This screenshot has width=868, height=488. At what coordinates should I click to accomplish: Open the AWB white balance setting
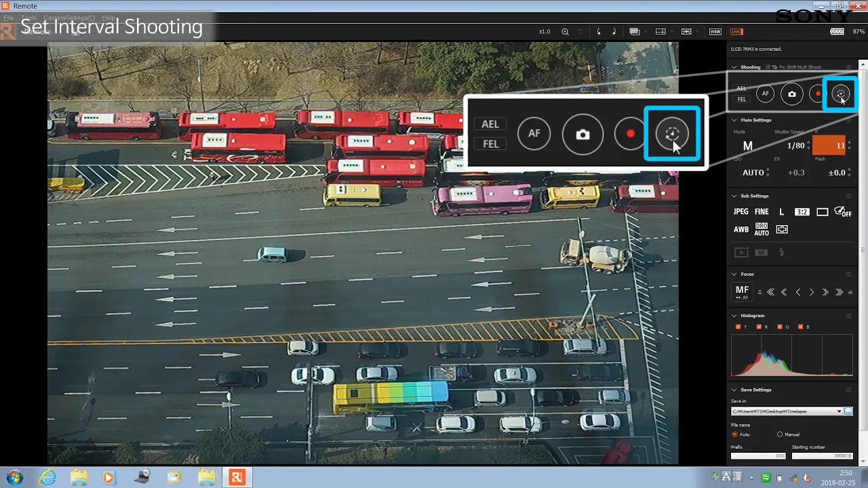(741, 230)
